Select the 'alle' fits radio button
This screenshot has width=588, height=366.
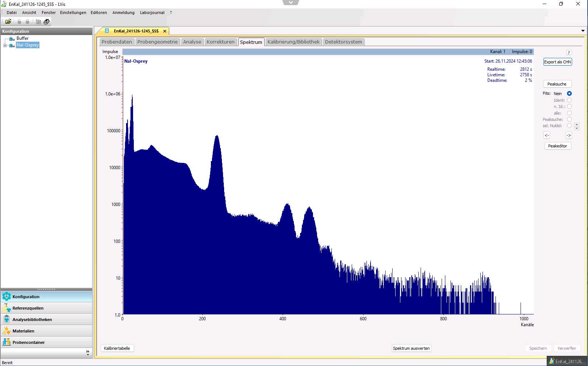click(569, 113)
